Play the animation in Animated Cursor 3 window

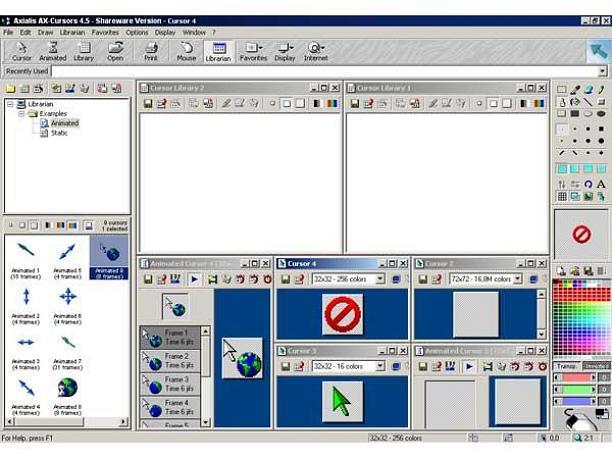coord(469,366)
